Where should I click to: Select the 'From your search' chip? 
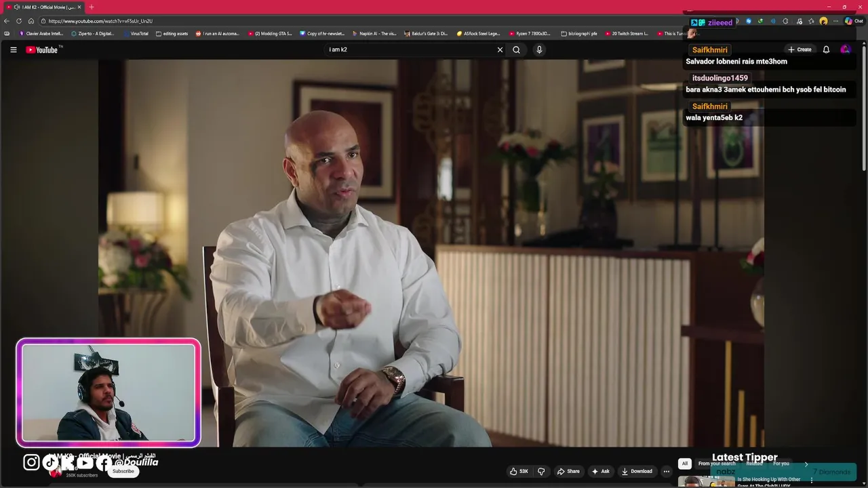coord(717,464)
